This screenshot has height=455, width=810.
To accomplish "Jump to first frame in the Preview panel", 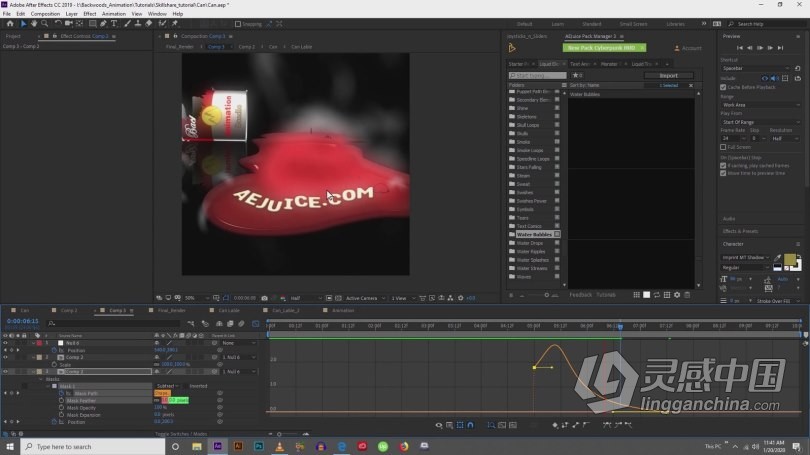I will click(740, 48).
